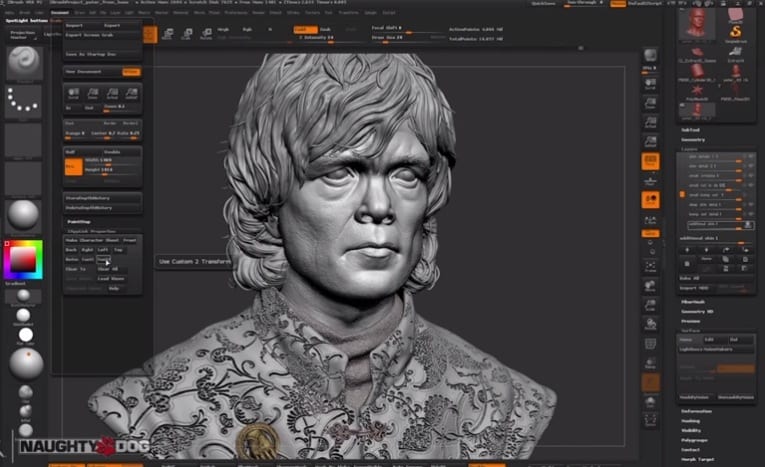Open the Brush menu

click(24, 13)
